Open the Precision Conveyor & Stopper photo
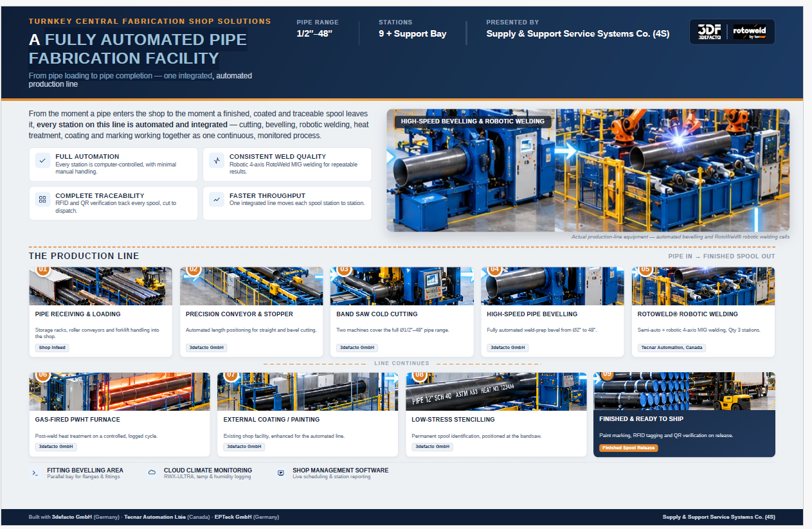Viewport: 812px width, 529px height. click(x=251, y=286)
